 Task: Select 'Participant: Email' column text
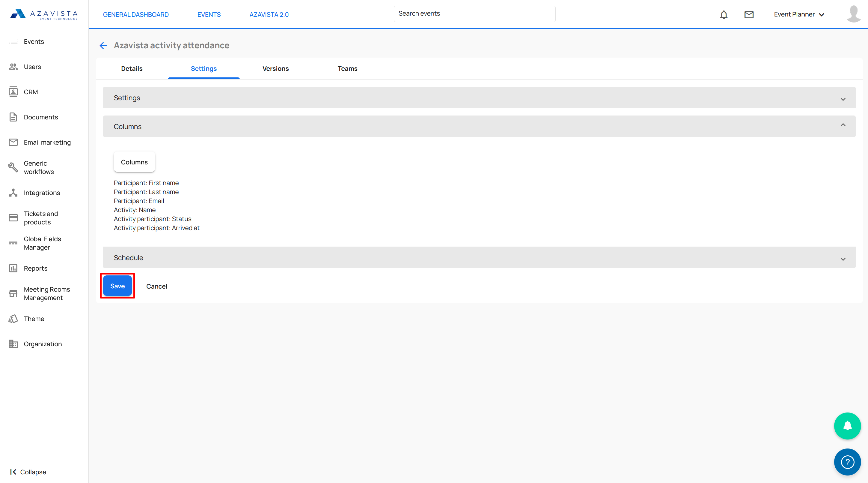[139, 201]
